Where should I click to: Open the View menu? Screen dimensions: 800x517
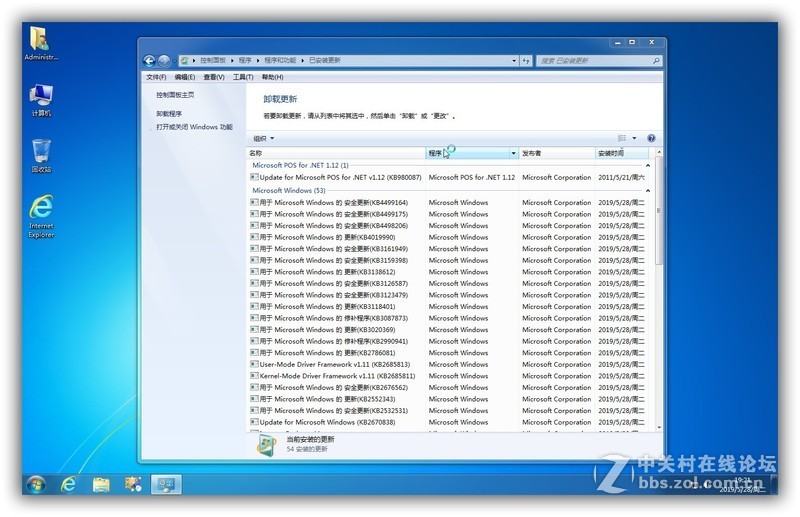(214, 77)
